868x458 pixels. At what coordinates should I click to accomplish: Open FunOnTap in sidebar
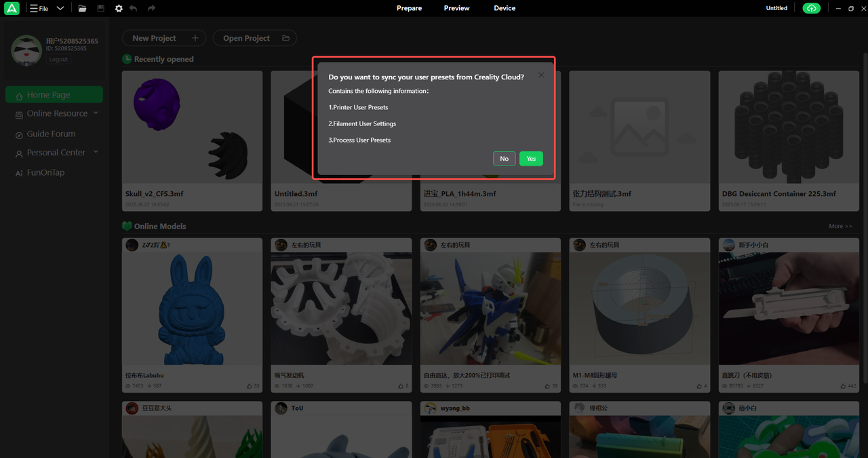click(x=45, y=172)
